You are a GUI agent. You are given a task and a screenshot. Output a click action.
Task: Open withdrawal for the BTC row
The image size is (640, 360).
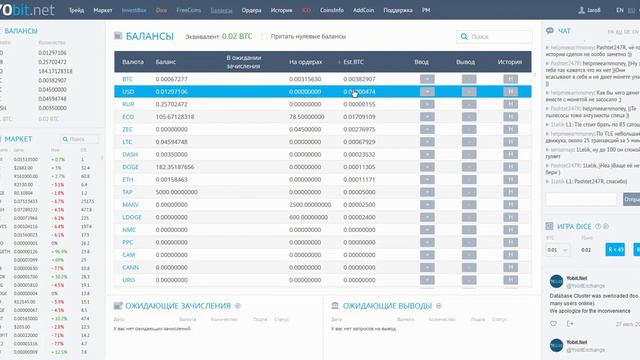click(x=469, y=79)
